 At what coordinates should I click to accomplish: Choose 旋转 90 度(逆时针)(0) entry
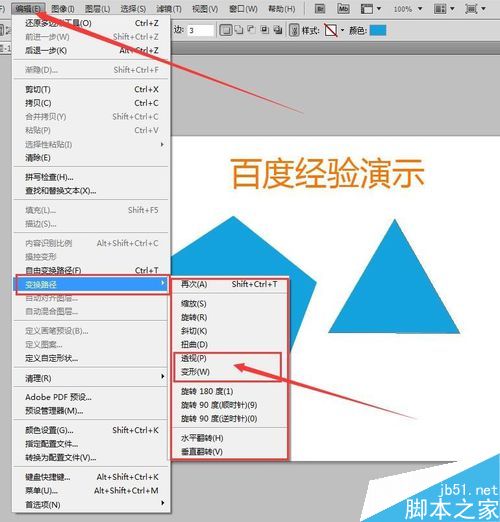coord(229,419)
